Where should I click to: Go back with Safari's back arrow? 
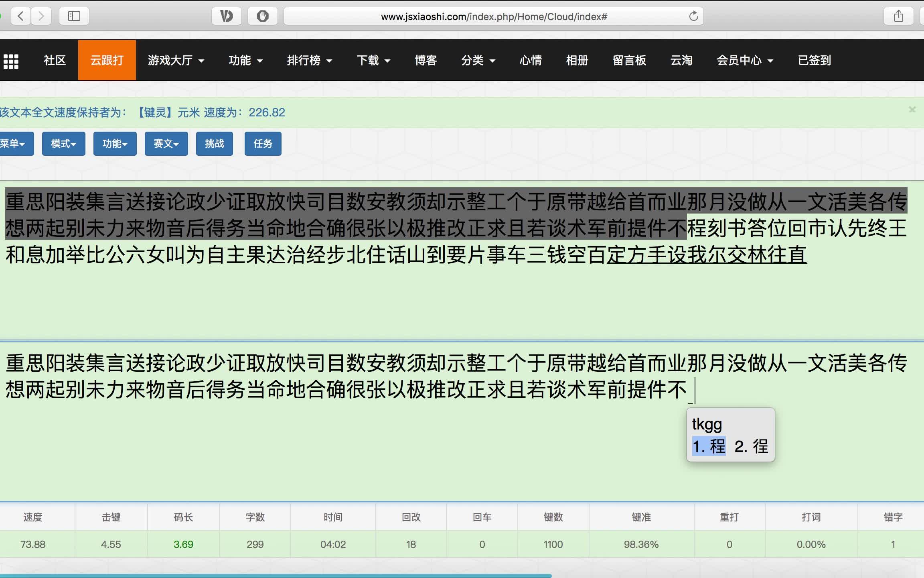click(x=21, y=16)
